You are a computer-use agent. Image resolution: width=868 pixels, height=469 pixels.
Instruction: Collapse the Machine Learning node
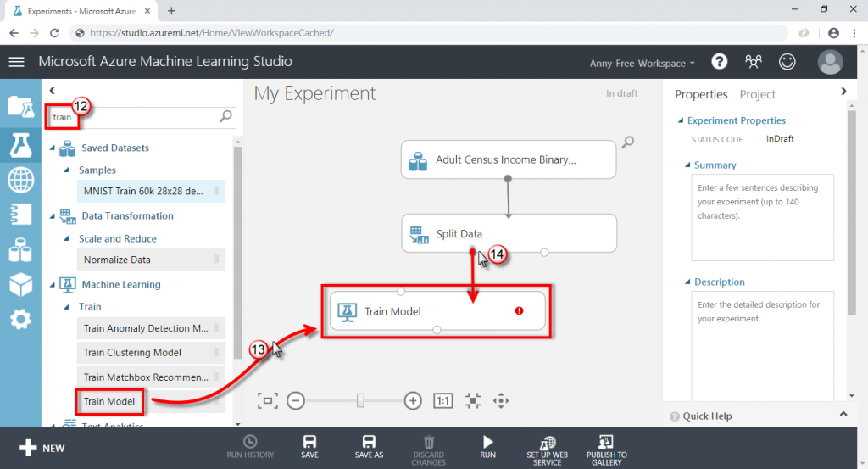pos(53,285)
